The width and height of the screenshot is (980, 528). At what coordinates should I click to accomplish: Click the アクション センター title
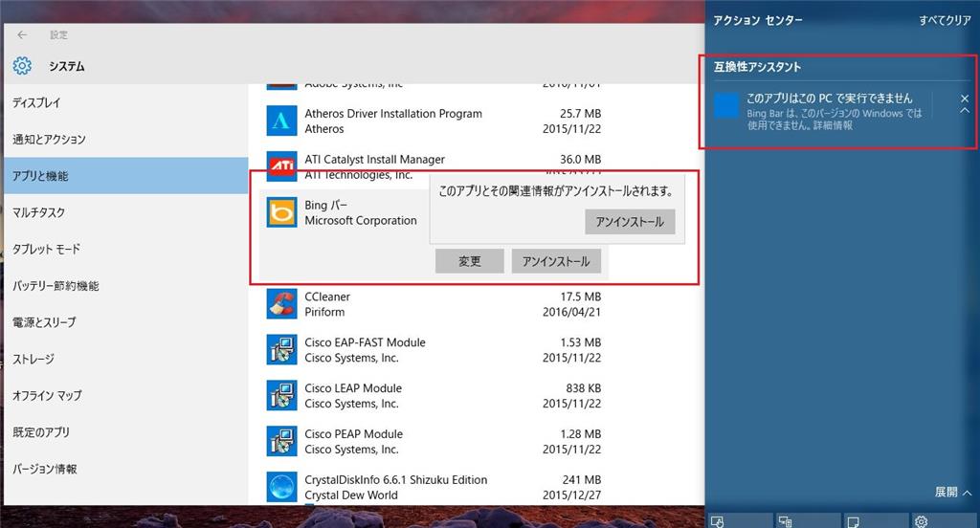(758, 20)
